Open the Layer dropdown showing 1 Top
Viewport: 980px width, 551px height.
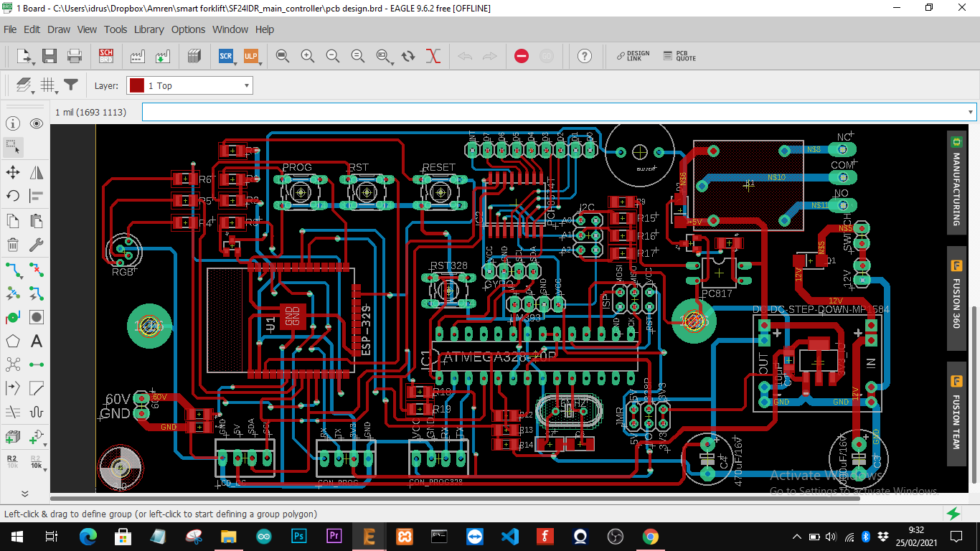pyautogui.click(x=189, y=85)
